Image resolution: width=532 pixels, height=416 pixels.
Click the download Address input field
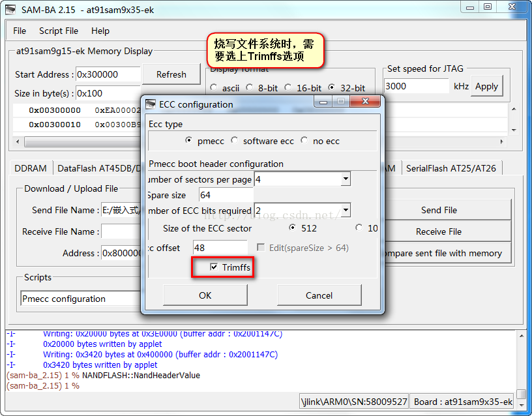[121, 253]
